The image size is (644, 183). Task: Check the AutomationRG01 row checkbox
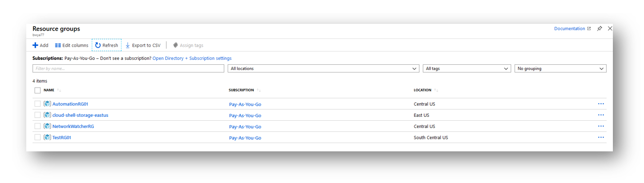tap(37, 104)
